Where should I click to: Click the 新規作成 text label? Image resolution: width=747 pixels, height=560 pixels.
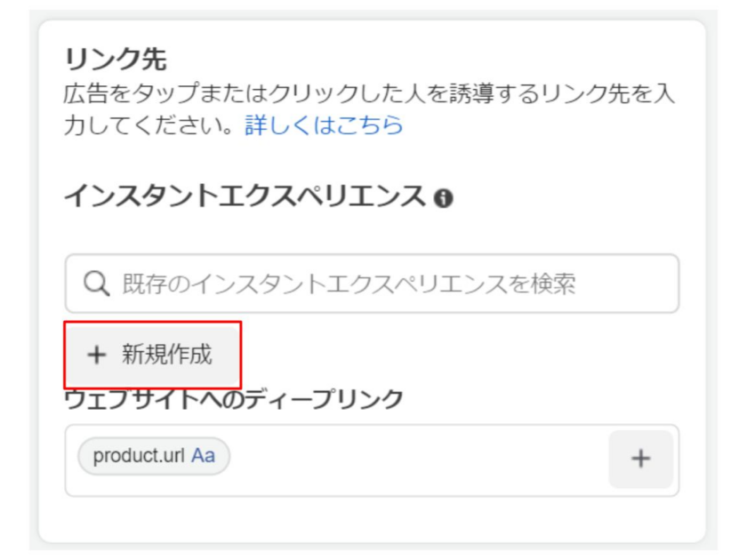click(167, 355)
